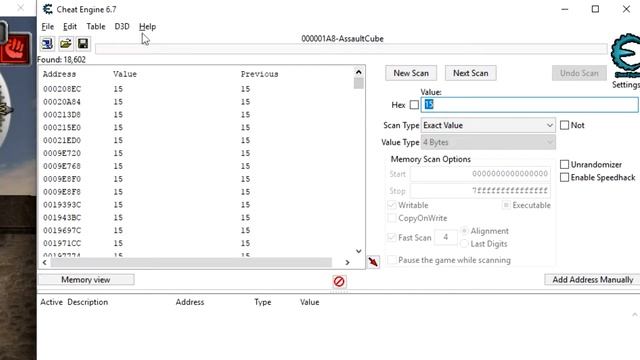Select address 0019393C row
Image resolution: width=640 pixels, height=360 pixels.
coord(197,204)
